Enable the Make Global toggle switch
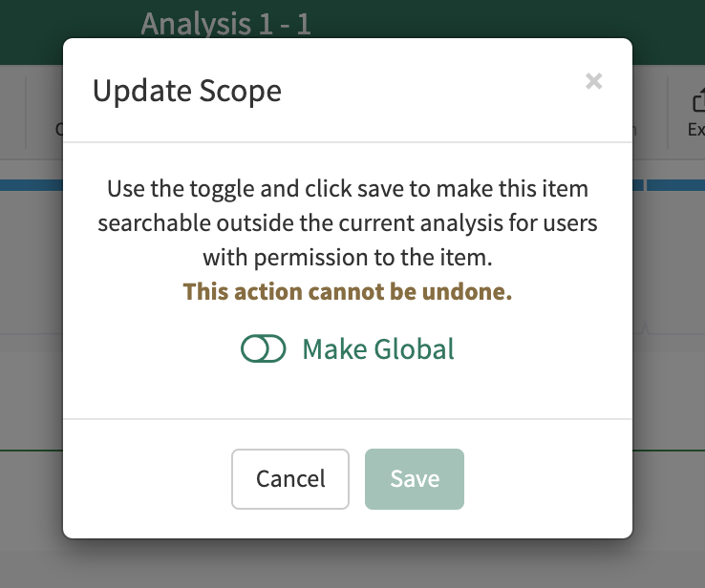Screen dimensions: 705x588 [263, 349]
